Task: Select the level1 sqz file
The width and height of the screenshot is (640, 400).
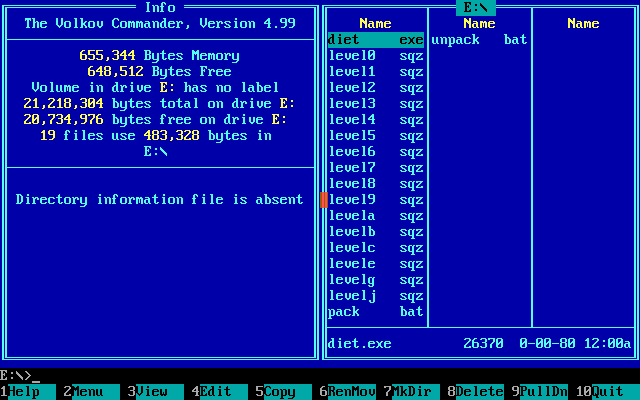Action: click(376, 71)
